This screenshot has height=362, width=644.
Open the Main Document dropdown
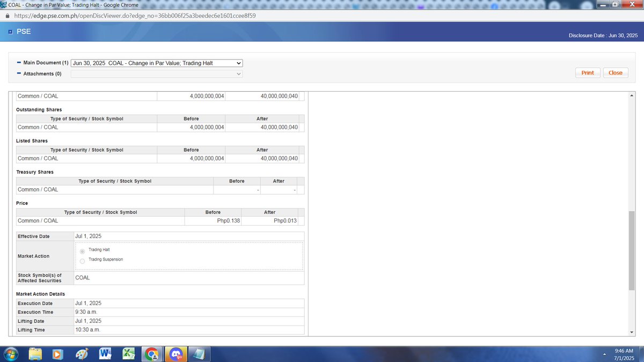point(157,63)
